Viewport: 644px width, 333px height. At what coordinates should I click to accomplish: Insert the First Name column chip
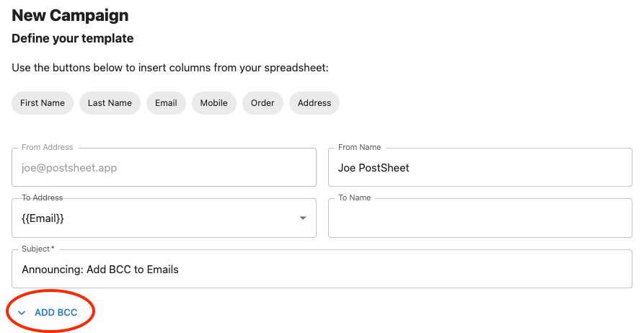43,103
